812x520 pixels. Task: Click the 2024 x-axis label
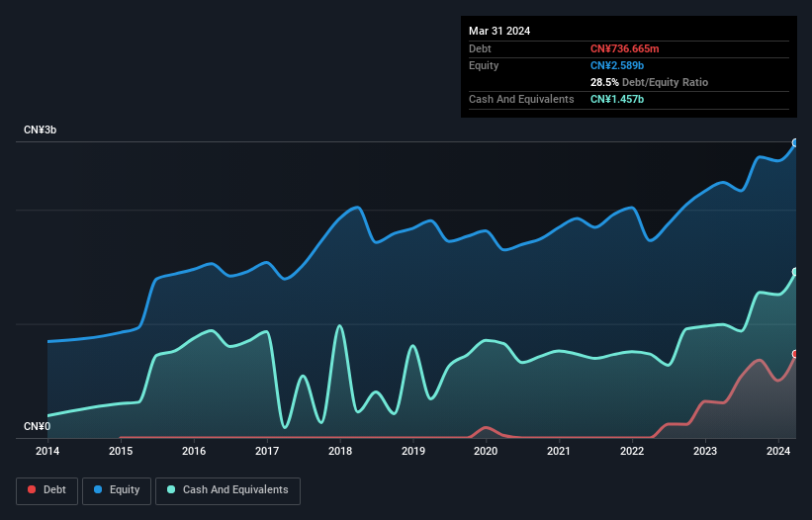(x=778, y=451)
